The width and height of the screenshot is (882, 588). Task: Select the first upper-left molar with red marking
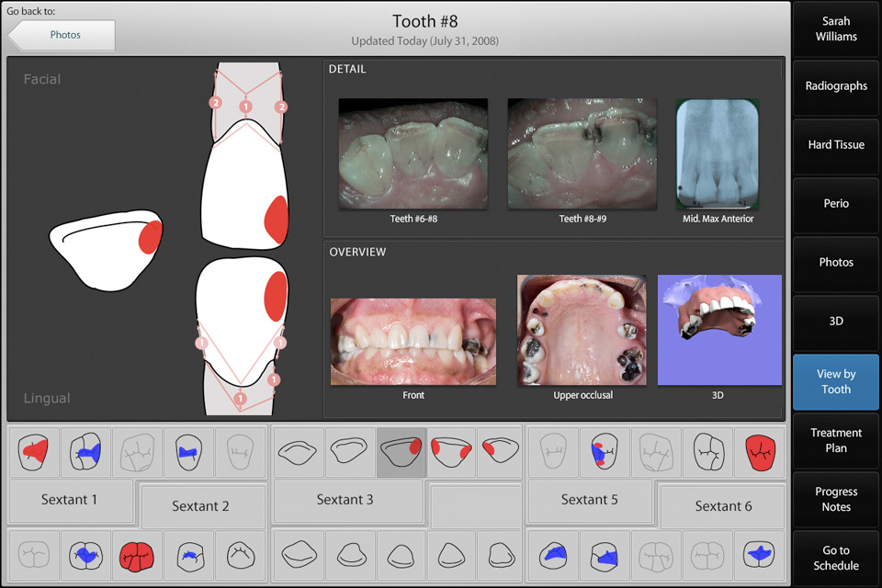[x=38, y=452]
